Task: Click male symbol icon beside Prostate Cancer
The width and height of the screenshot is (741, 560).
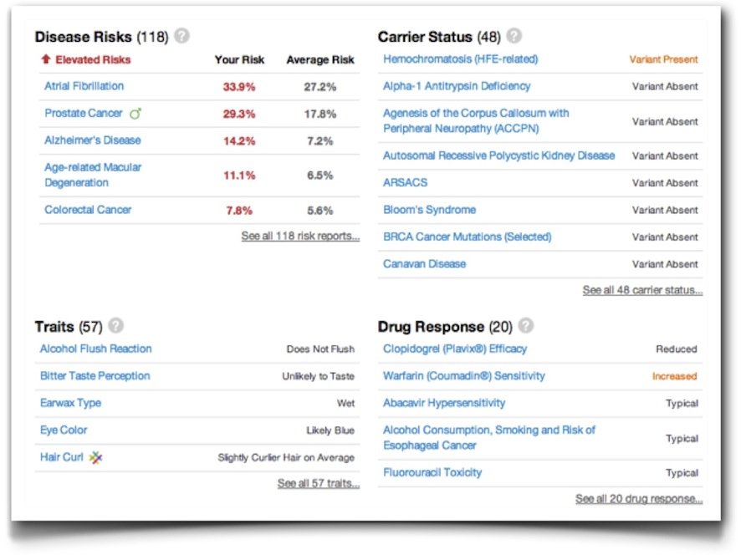Action: click(x=135, y=114)
